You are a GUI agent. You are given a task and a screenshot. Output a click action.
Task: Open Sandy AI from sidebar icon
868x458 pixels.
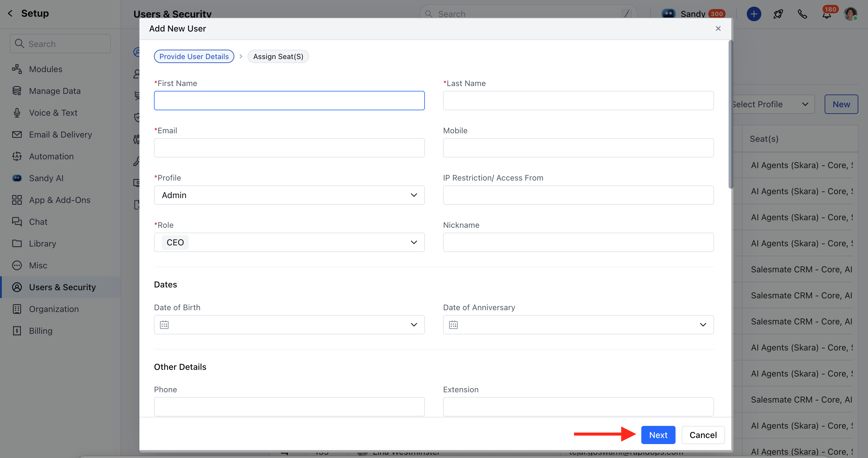(x=17, y=178)
